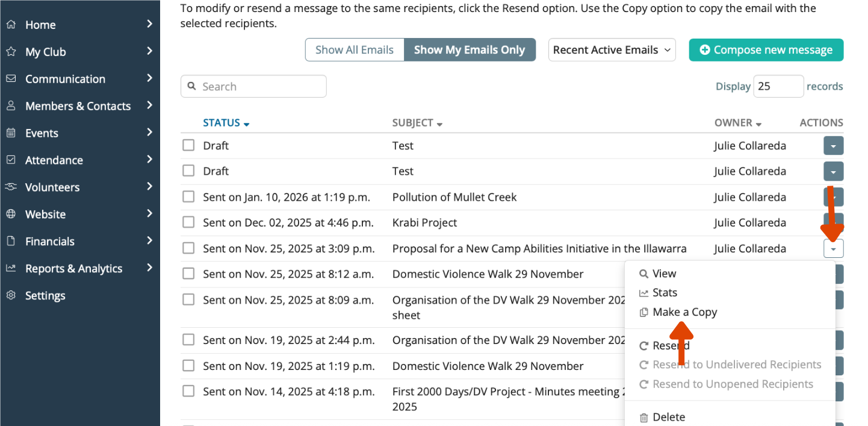Switch to Show All Emails
Viewport: 868px width, 426px height.
pyautogui.click(x=355, y=50)
